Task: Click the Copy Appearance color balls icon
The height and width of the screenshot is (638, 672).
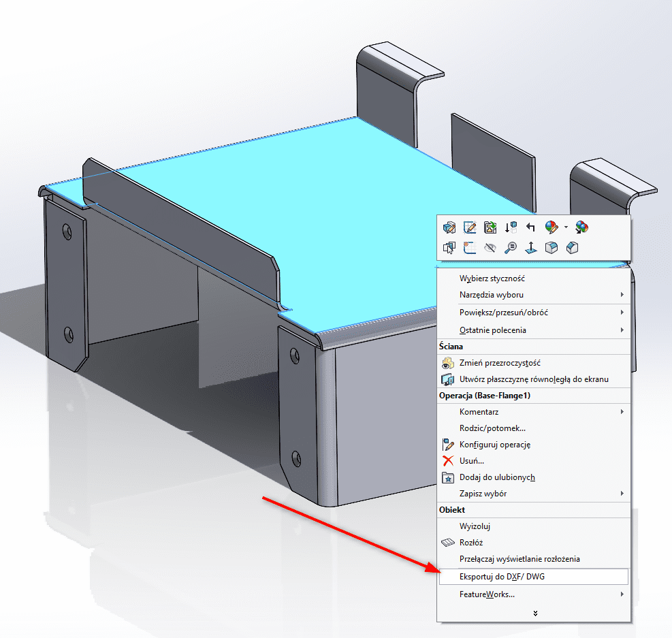Action: 581,227
